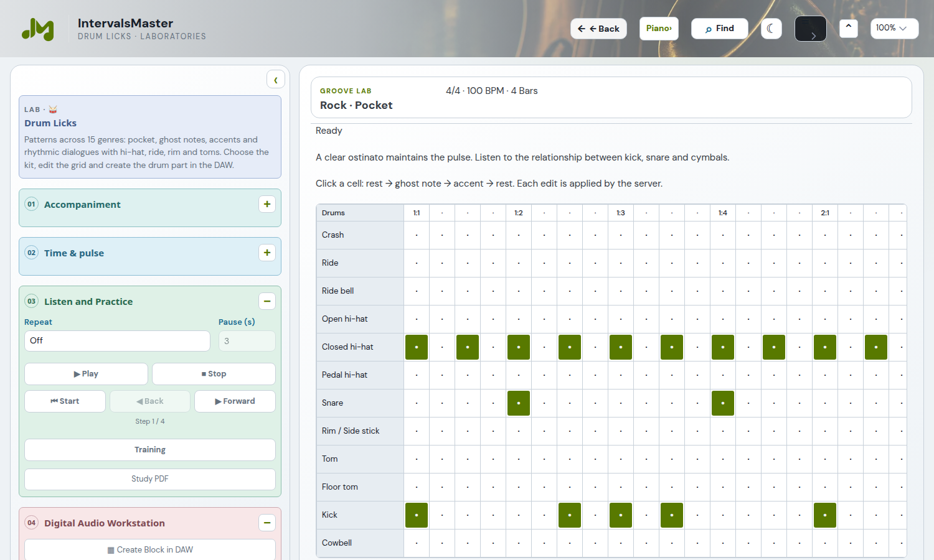Image resolution: width=934 pixels, height=560 pixels.
Task: Click the 1:3 beat header
Action: click(x=621, y=213)
